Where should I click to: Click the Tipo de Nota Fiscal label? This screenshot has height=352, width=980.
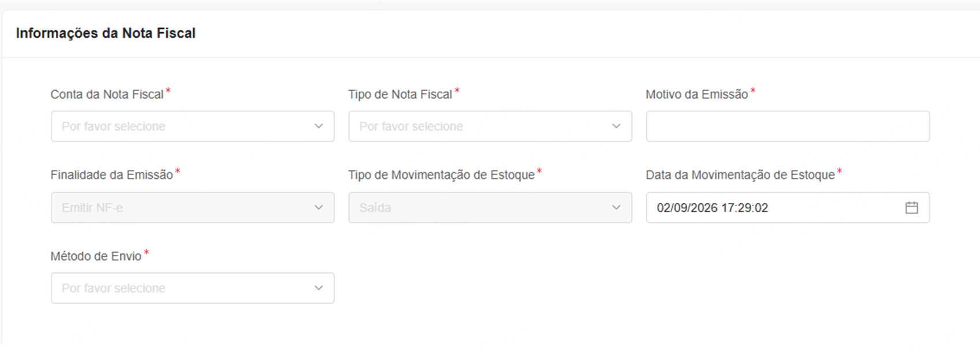click(x=400, y=95)
